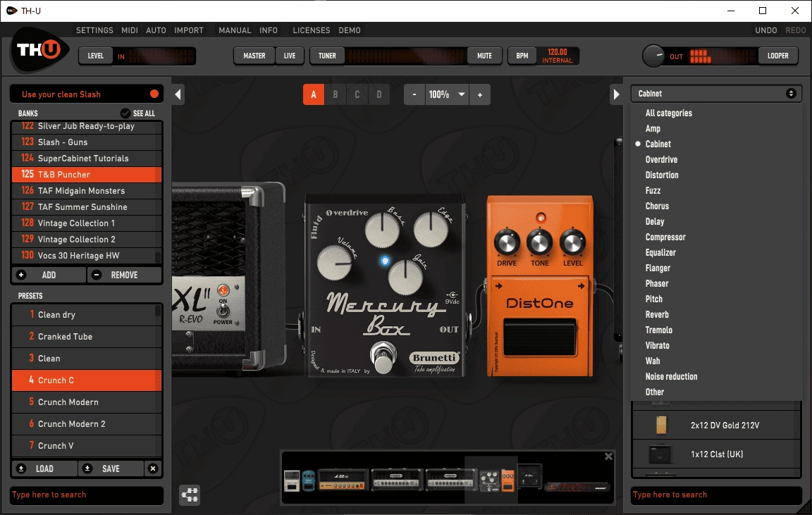Select the Cabinet category radio option

click(638, 144)
